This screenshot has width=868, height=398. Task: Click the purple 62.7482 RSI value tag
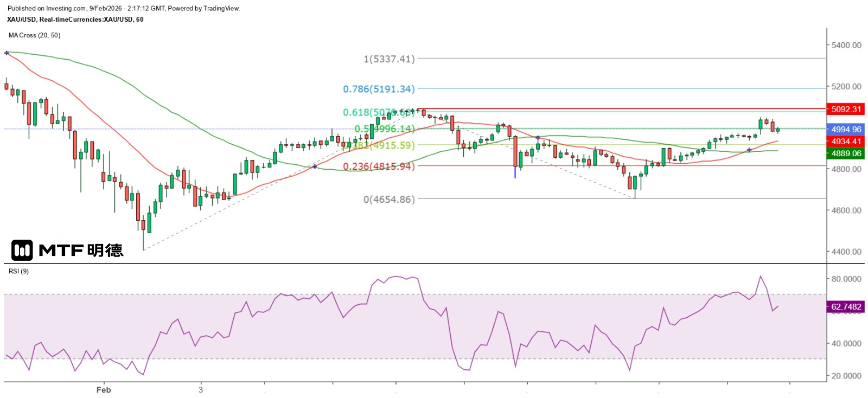846,307
